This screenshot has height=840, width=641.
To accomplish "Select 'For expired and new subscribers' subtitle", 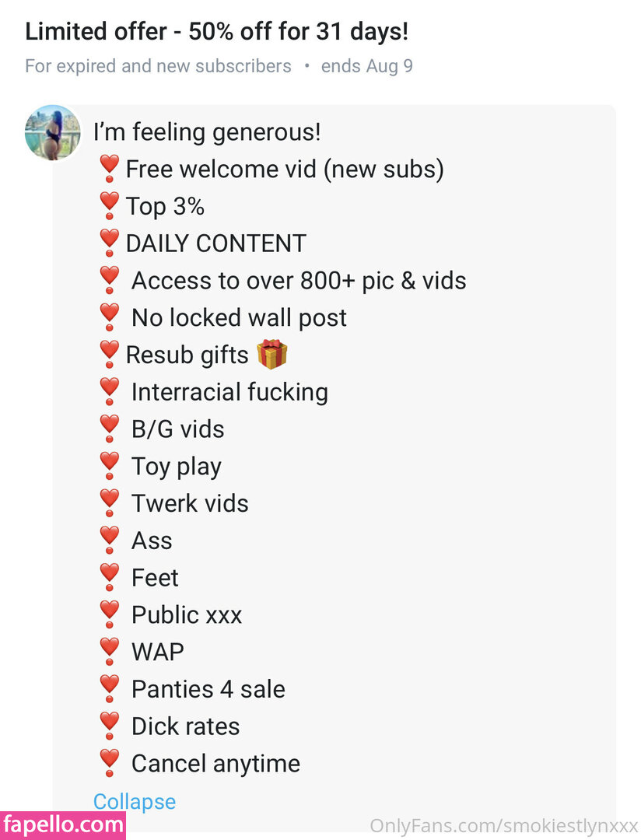I will (158, 66).
